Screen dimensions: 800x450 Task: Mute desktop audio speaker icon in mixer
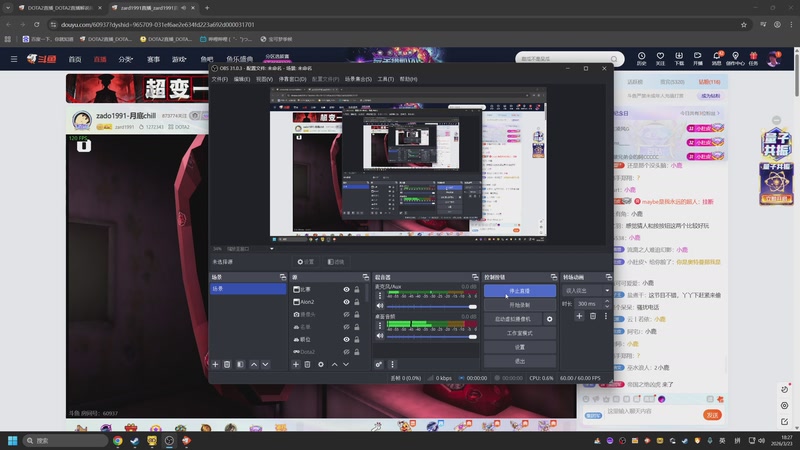point(380,336)
